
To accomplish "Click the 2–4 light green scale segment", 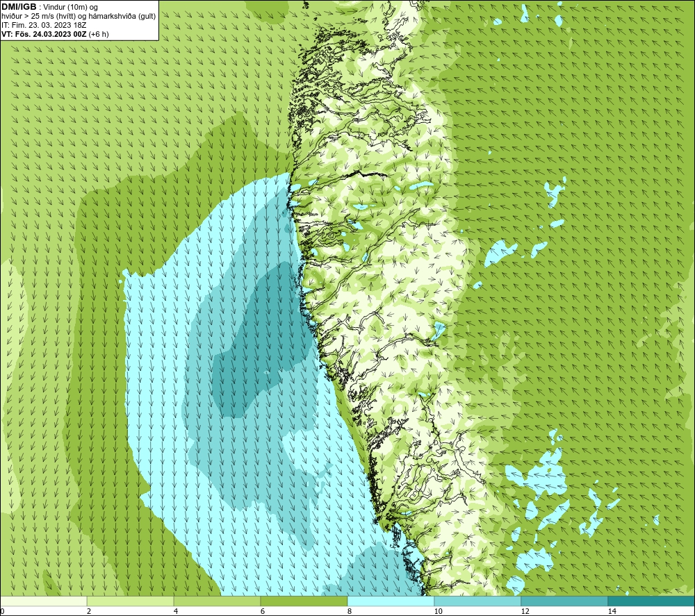I will click(x=131, y=601).
